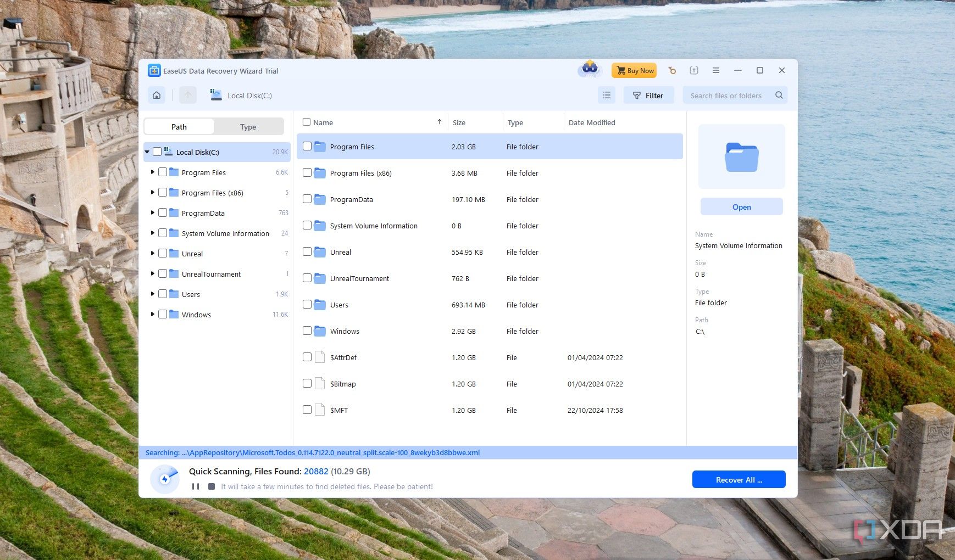The width and height of the screenshot is (955, 560).
Task: Click the Open button in preview pane
Action: (x=741, y=207)
